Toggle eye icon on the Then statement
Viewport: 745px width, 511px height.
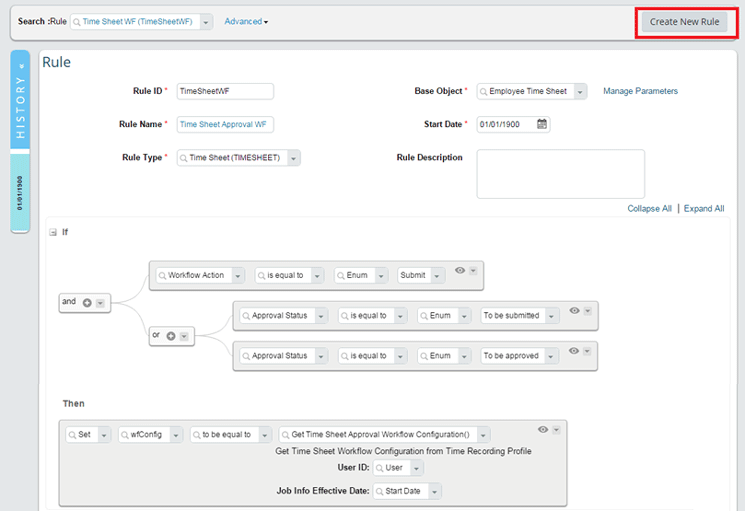coord(543,429)
